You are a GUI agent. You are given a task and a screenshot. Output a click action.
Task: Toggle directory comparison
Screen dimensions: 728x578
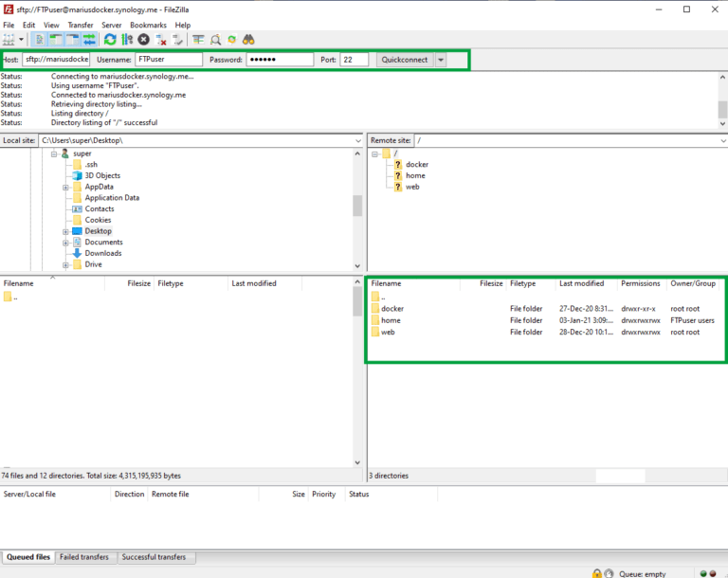tap(215, 40)
